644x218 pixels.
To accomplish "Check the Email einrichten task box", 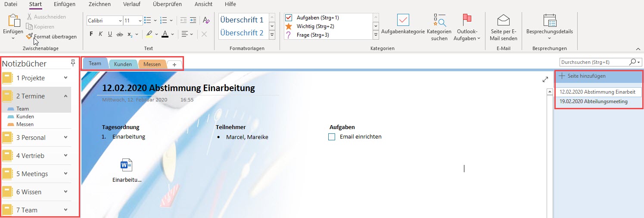I will point(332,137).
